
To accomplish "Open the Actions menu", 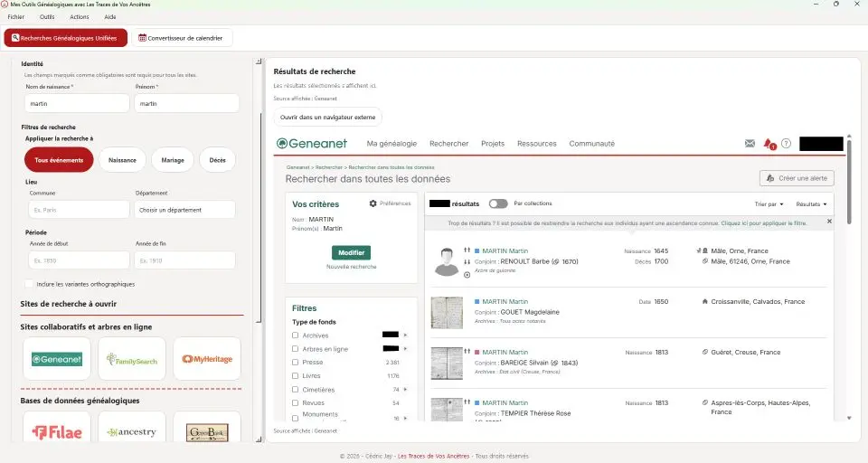I will click(80, 16).
